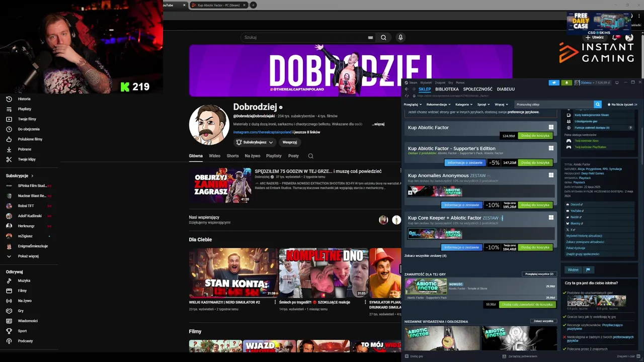Open Historia in YouTube sidebar
Image resolution: width=644 pixels, height=362 pixels.
click(x=24, y=99)
